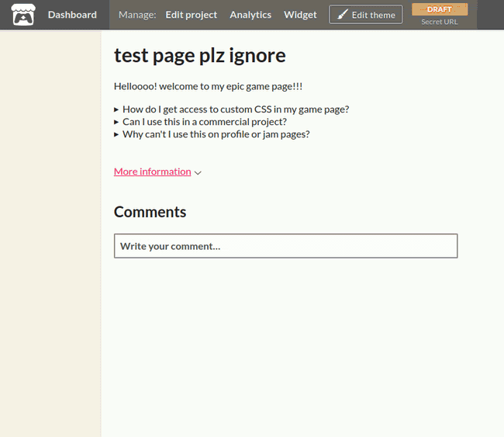
Task: Open the Analytics page
Action: 250,15
